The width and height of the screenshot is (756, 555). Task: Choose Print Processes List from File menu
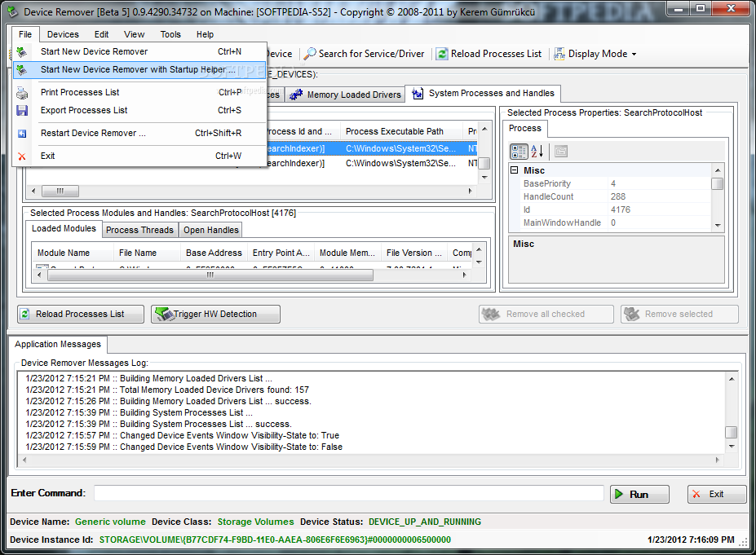[x=139, y=93]
